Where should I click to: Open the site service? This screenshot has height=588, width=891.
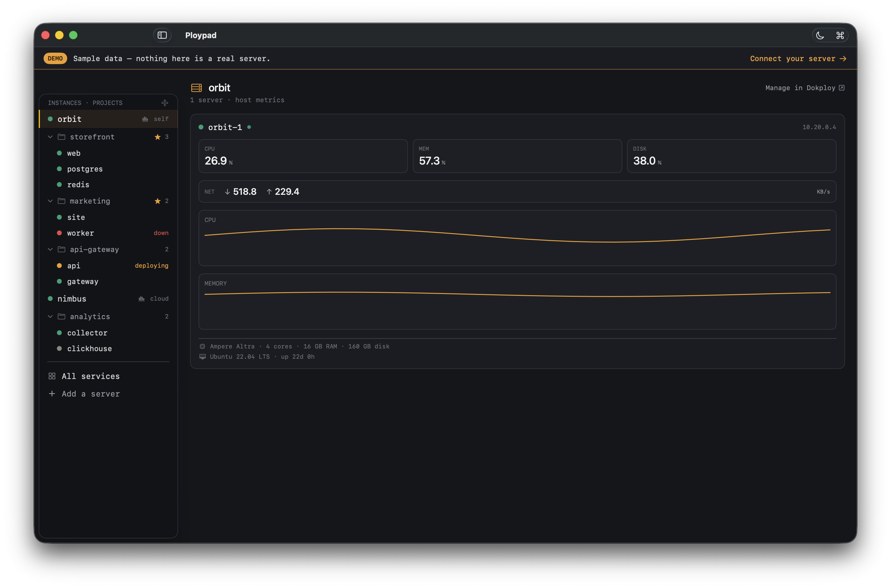(108, 217)
